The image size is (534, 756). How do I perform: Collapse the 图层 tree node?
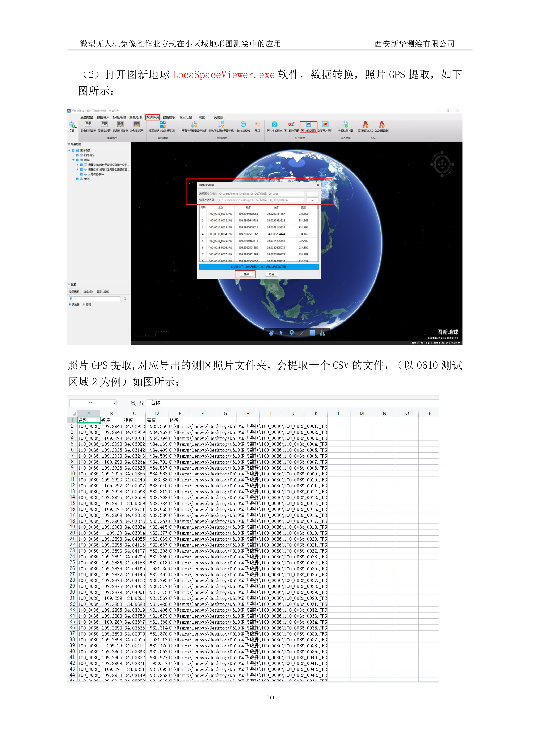tap(73, 160)
